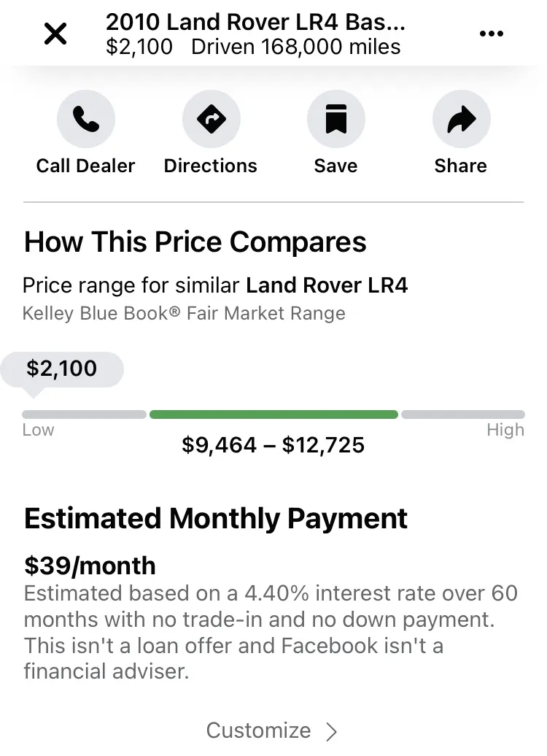Tap the gray Low segment of price bar

[x=84, y=414]
